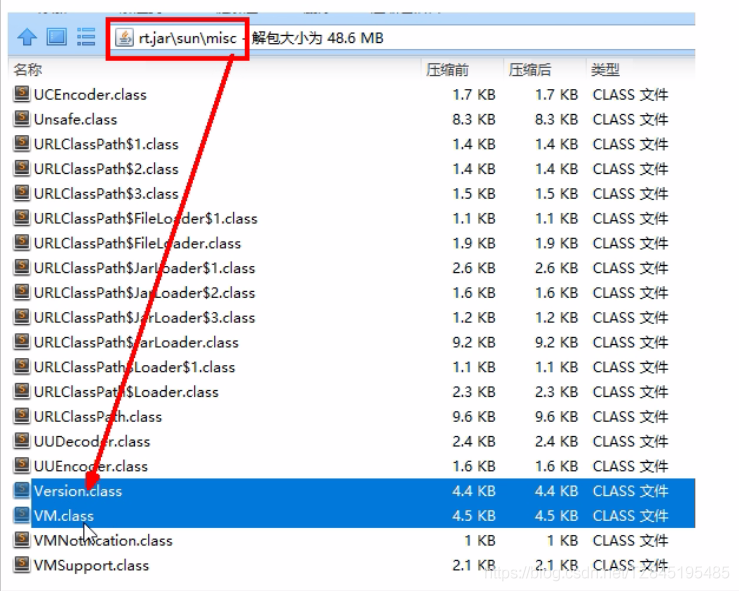Image resolution: width=739 pixels, height=591 pixels.
Task: Click the Java jar icon in path bar
Action: pyautogui.click(x=124, y=38)
